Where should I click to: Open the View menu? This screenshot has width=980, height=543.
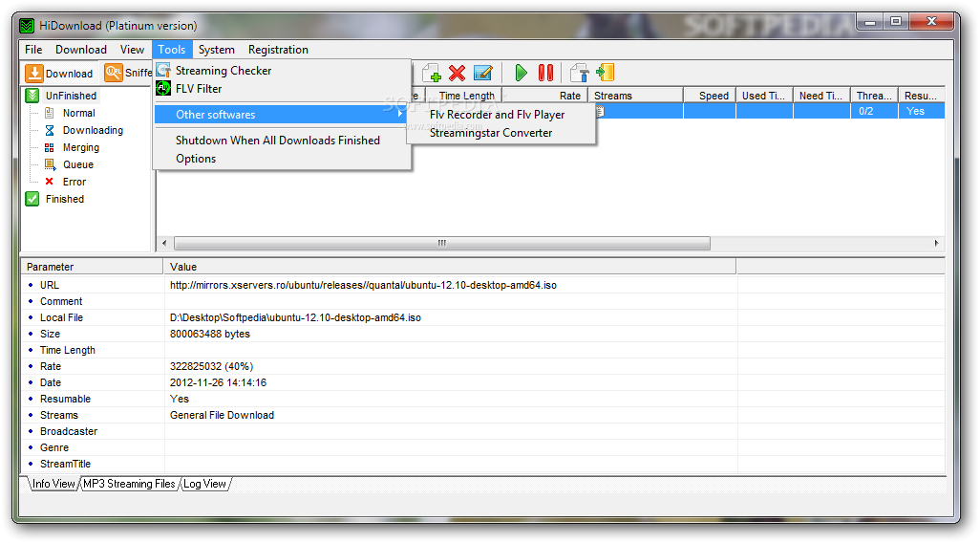pos(132,50)
